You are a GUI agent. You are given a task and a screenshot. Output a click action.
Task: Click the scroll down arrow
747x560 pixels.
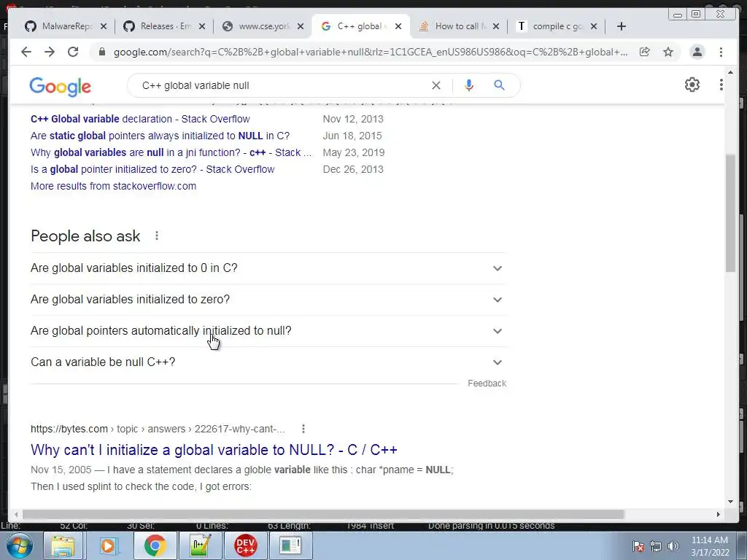[730, 502]
